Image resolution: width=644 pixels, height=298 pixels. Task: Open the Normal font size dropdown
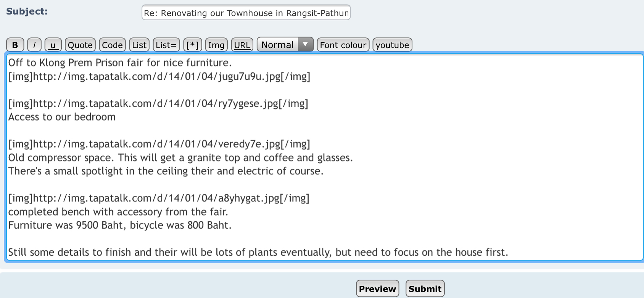[x=285, y=45]
